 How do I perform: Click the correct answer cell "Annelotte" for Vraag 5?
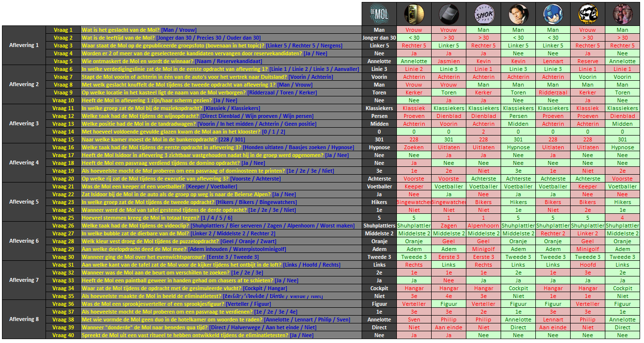coord(379,61)
